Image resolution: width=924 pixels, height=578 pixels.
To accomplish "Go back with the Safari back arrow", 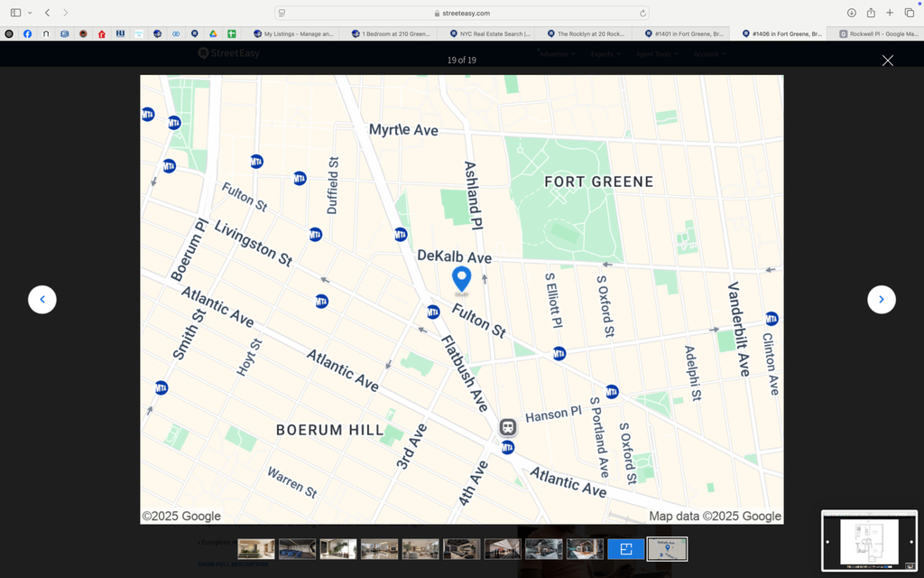I will pyautogui.click(x=47, y=13).
